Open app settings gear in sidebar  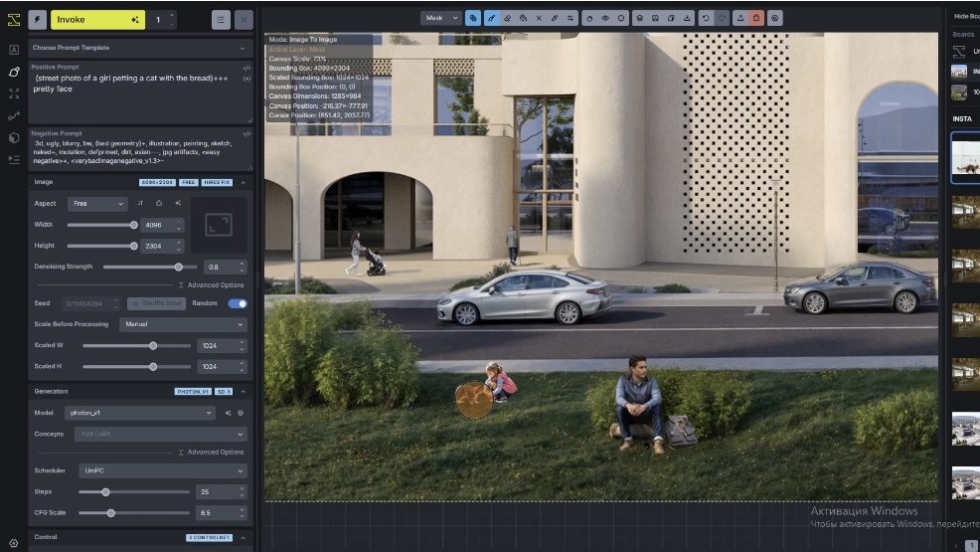pyautogui.click(x=14, y=543)
